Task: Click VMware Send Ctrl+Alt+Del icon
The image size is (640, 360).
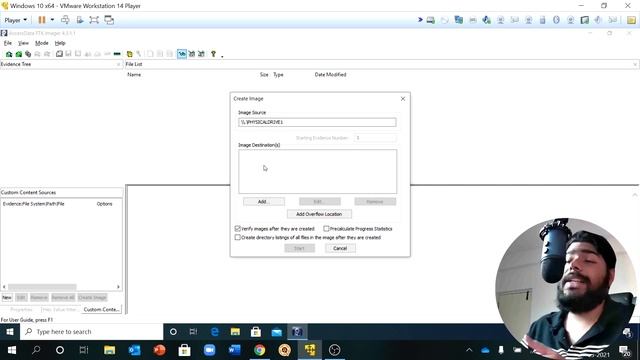Action: pos(65,20)
